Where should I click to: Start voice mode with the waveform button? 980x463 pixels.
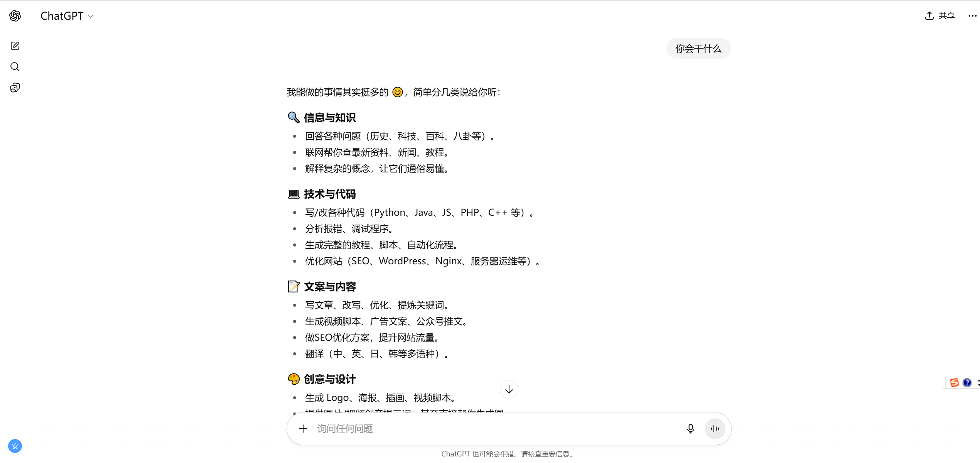click(715, 429)
